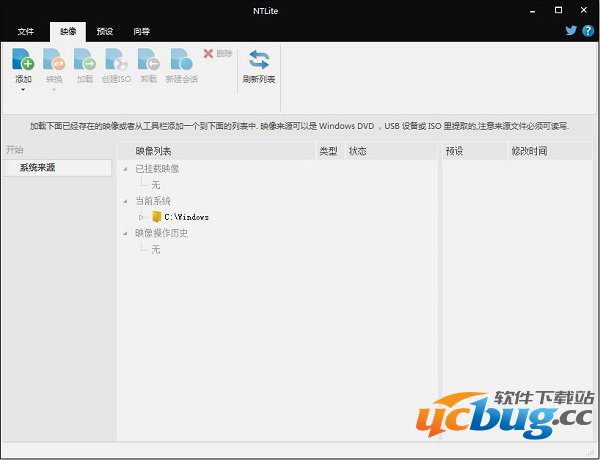Switch to the 预设 tab
This screenshot has height=460, width=600.
pos(105,31)
